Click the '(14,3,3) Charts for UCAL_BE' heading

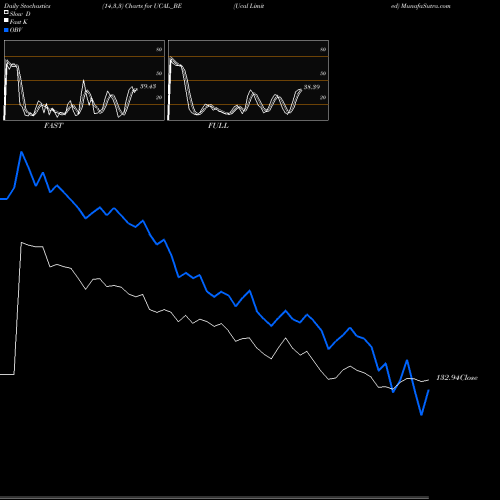click(142, 6)
